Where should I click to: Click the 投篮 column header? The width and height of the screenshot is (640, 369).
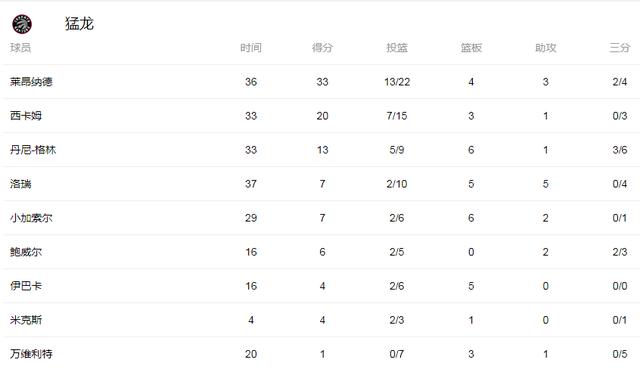coord(397,48)
